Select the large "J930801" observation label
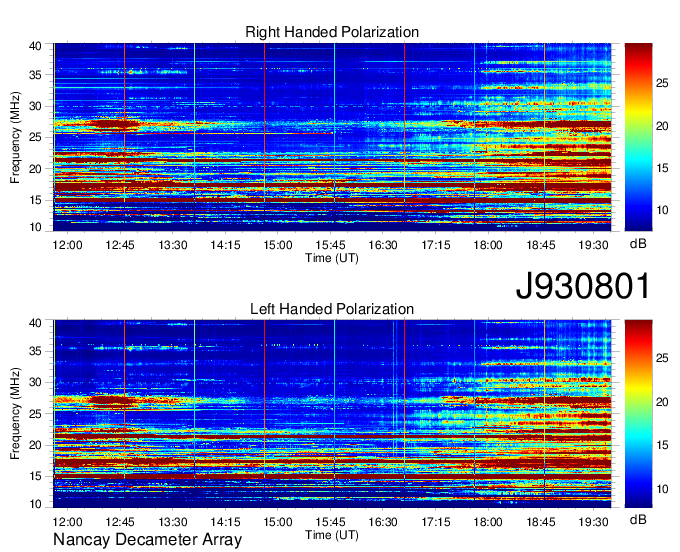The height and width of the screenshot is (552, 680). click(583, 286)
